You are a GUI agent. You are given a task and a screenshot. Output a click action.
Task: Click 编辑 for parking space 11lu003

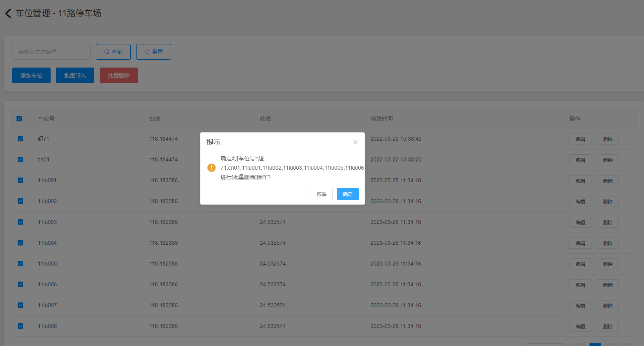point(580,222)
